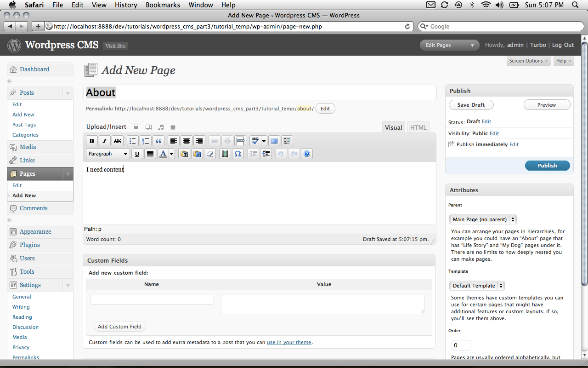
Task: Click Add Audio music note icon
Action: (161, 127)
